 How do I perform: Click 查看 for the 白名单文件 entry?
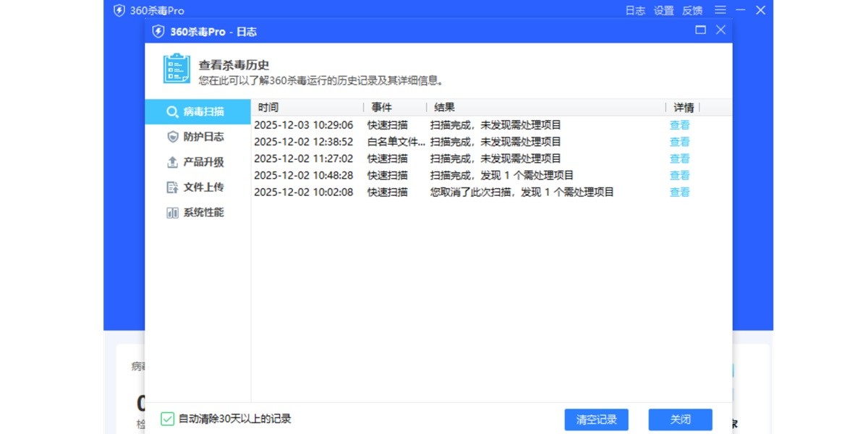679,142
